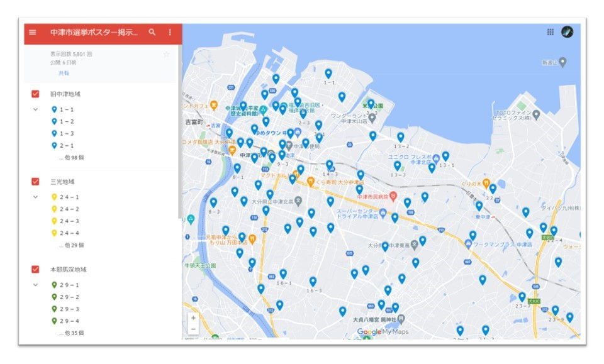This screenshot has height=364, width=604.
Task: Collapse the 三光地域 layer list chevron
Action: [35, 197]
